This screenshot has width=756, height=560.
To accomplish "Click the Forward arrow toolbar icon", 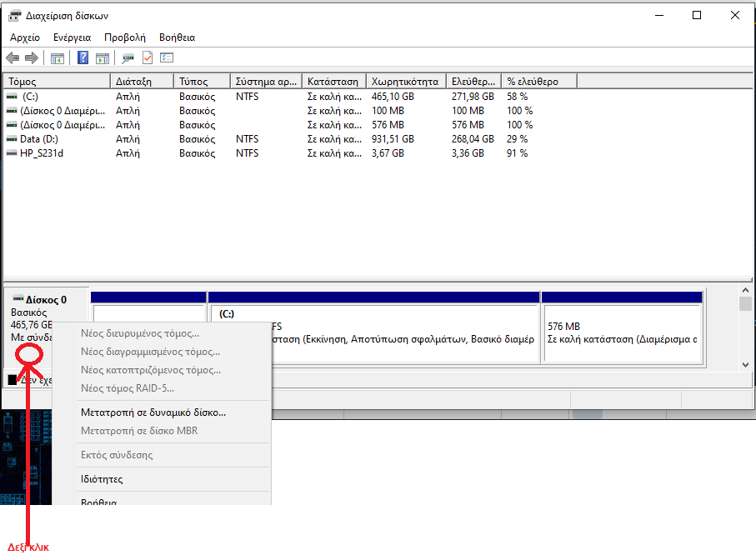I will pyautogui.click(x=32, y=58).
